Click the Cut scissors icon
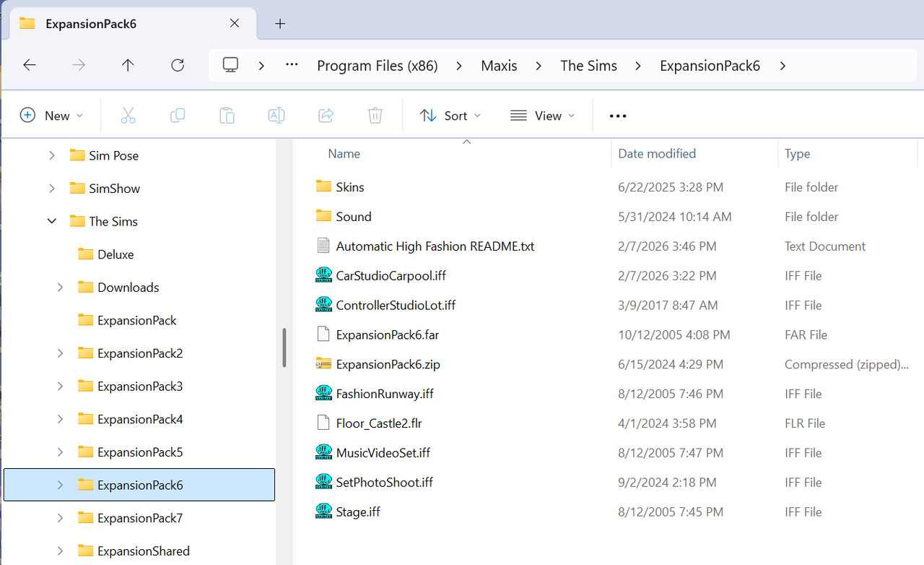This screenshot has width=924, height=565. click(x=128, y=116)
